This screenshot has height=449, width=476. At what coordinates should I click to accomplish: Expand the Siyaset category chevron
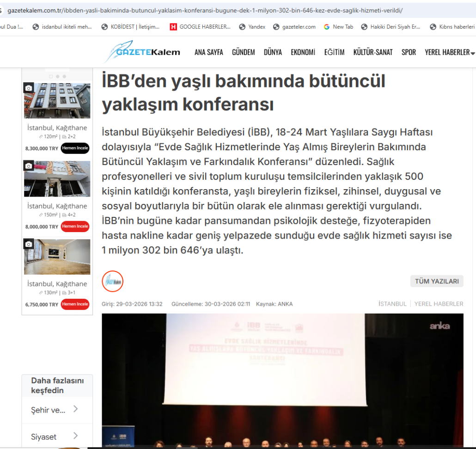coord(75,436)
